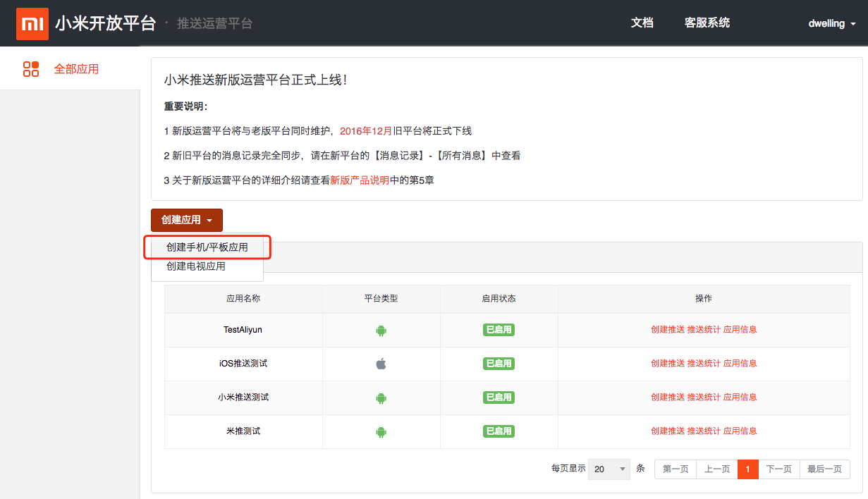Select 创建手机/平板应用 from the menu
The width and height of the screenshot is (868, 499).
207,247
